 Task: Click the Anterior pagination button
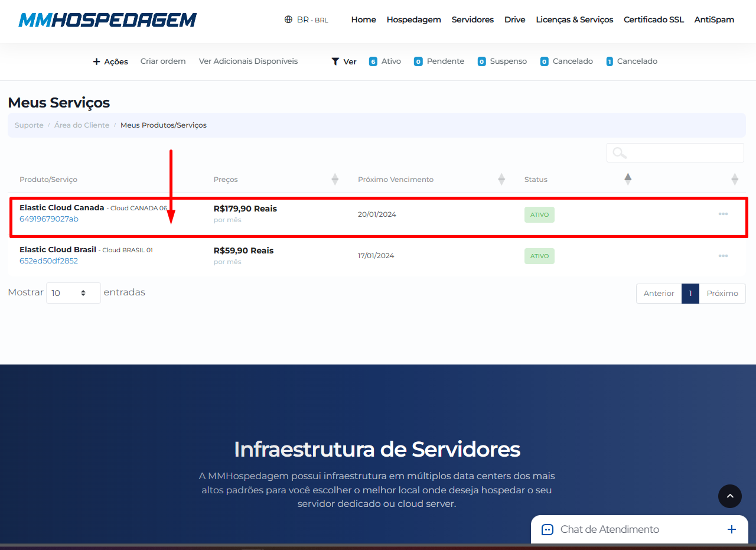(659, 294)
